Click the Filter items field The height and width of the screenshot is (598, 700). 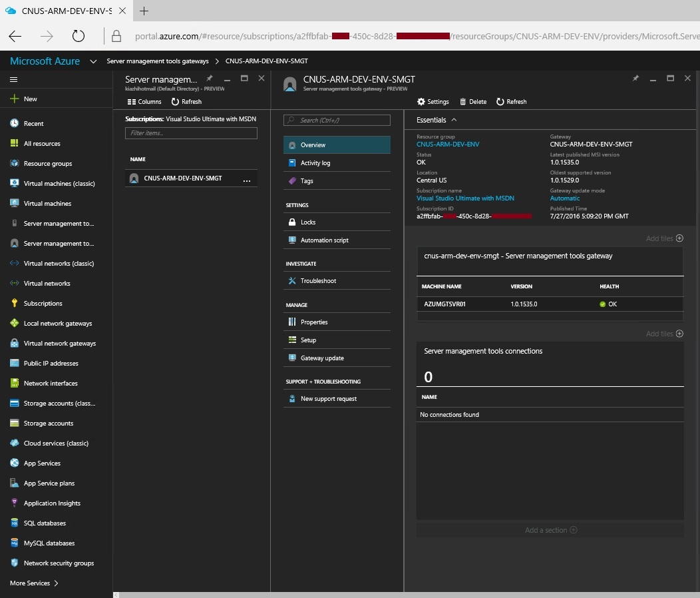tap(191, 133)
